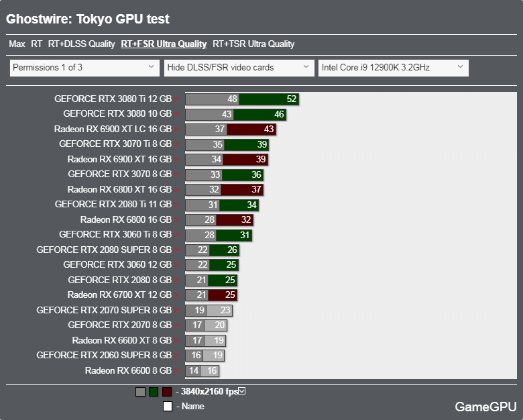This screenshot has width=523, height=420.
Task: Click the Radeon RX 6600 8 GB label
Action: (x=129, y=370)
